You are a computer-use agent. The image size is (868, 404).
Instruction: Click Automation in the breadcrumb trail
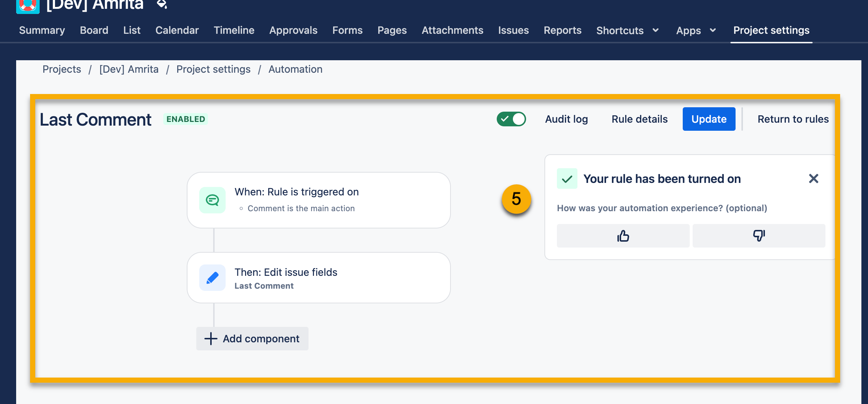pyautogui.click(x=295, y=69)
